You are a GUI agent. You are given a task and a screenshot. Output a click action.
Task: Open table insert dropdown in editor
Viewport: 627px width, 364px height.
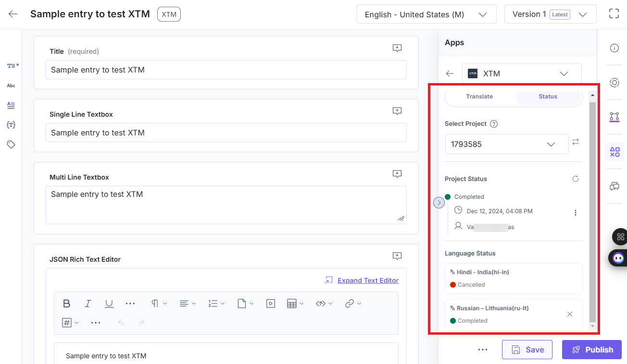click(x=294, y=303)
